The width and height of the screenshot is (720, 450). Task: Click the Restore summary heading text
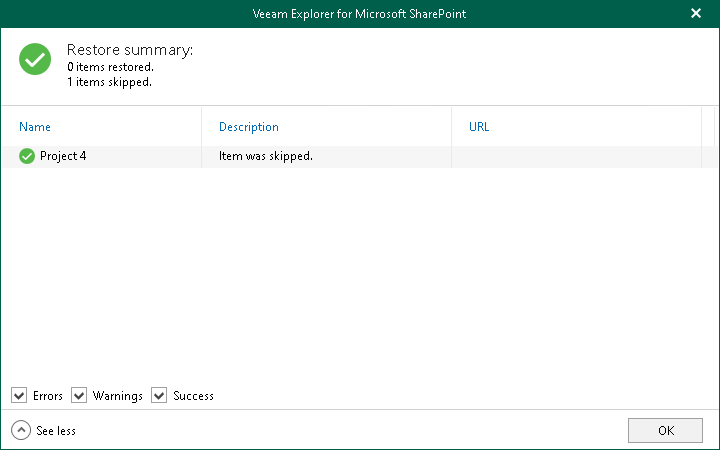tap(130, 50)
